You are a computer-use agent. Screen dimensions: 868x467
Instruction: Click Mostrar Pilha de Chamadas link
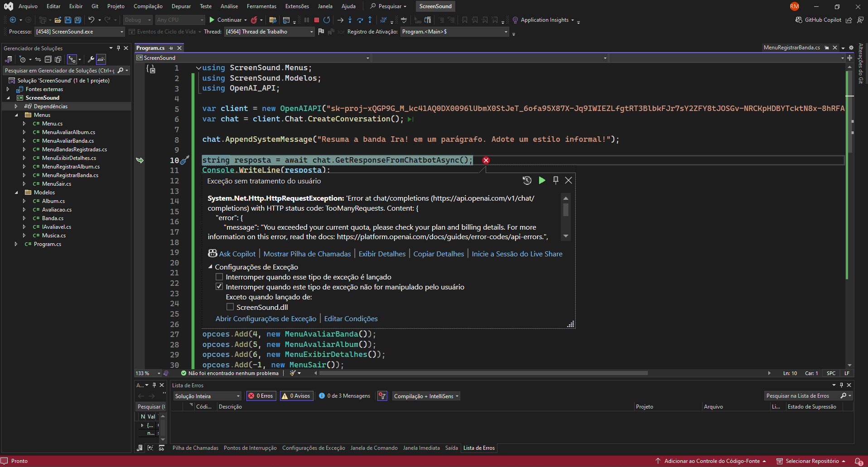pos(307,254)
